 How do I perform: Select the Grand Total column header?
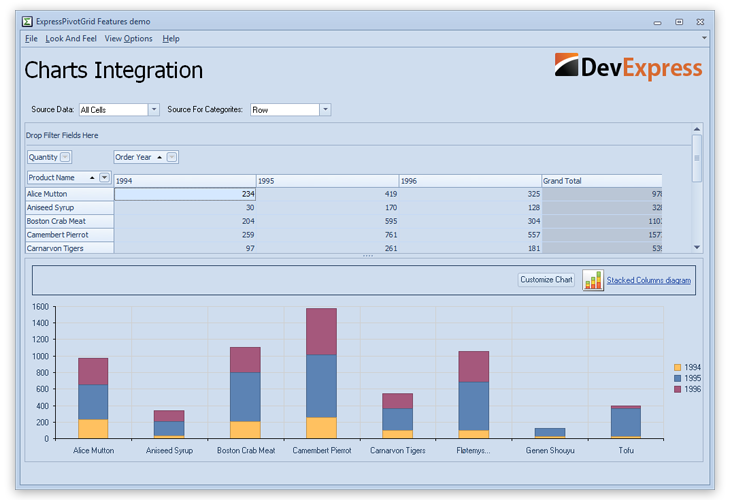point(602,181)
